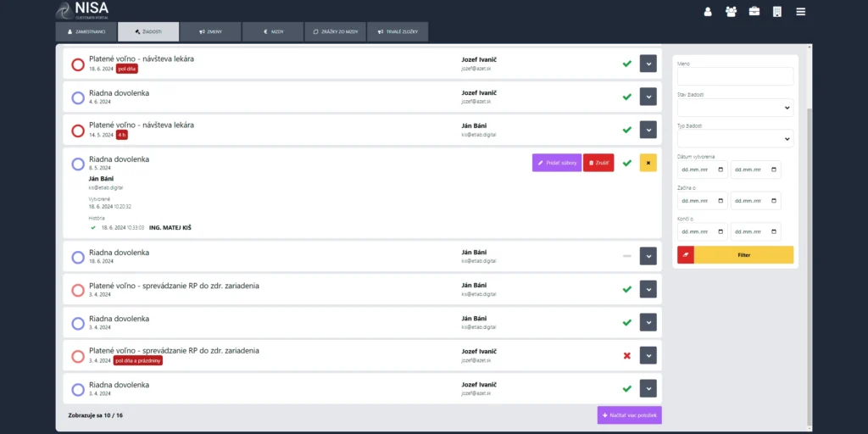This screenshot has height=434, width=868.
Task: Click second Dátum vytvorenia date field
Action: pos(755,170)
